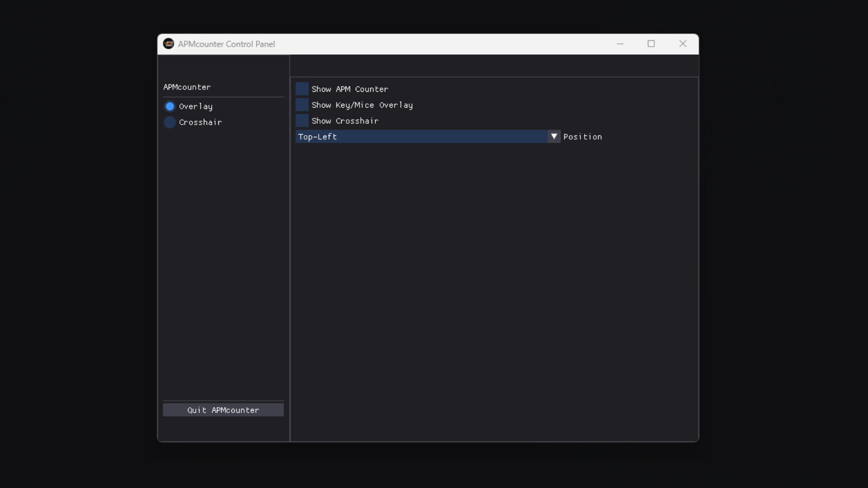Click the Position label text
The image size is (868, 488).
[x=583, y=136]
